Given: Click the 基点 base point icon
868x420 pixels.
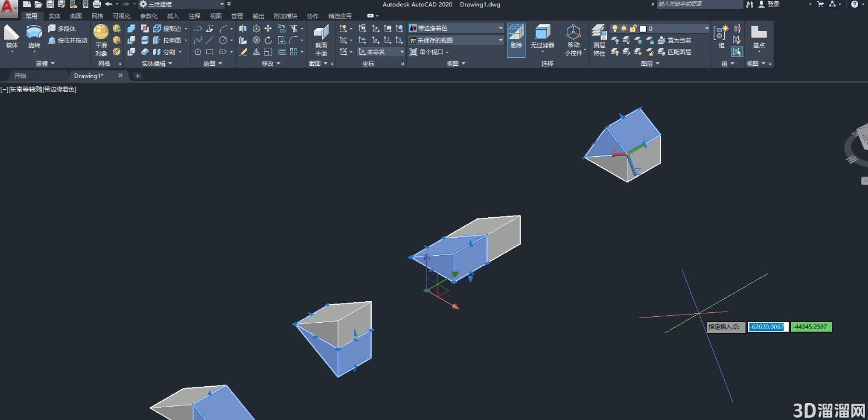Looking at the screenshot, I should click(x=758, y=37).
